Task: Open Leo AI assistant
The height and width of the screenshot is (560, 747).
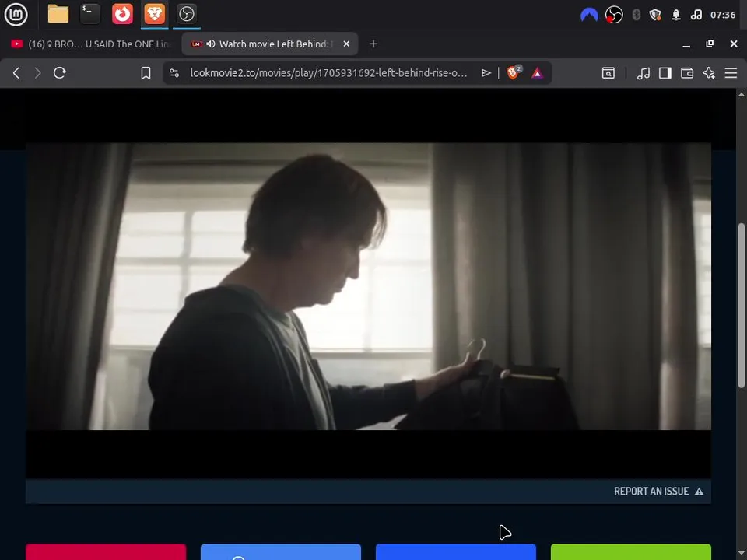Action: (x=709, y=73)
